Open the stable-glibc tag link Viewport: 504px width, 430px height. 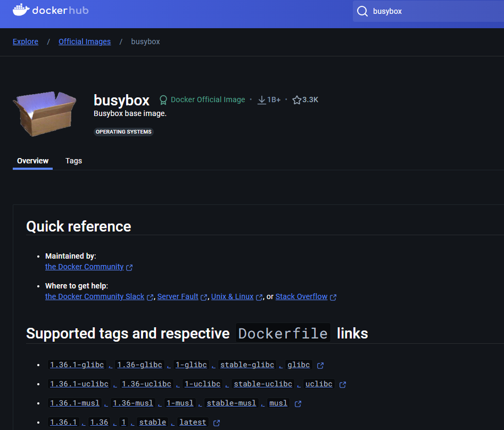pos(247,365)
